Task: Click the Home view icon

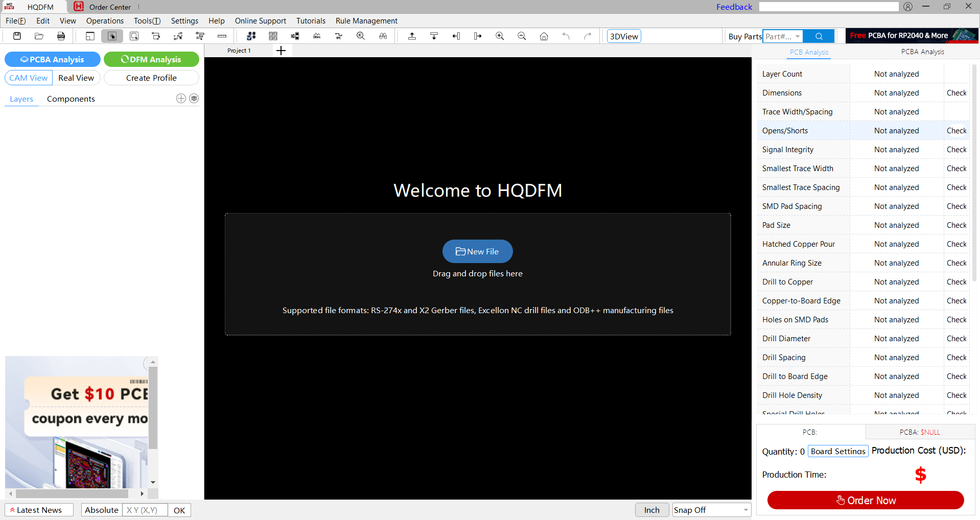Action: pyautogui.click(x=544, y=36)
